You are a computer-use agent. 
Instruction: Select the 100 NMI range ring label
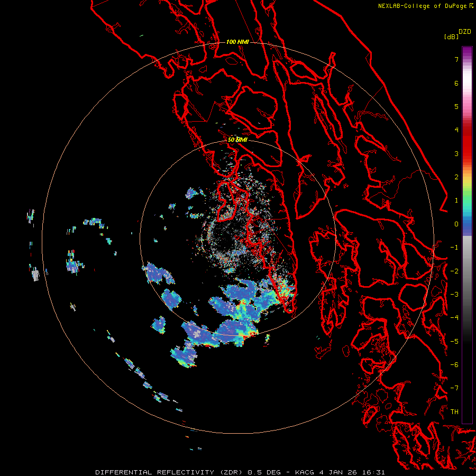[x=237, y=42]
